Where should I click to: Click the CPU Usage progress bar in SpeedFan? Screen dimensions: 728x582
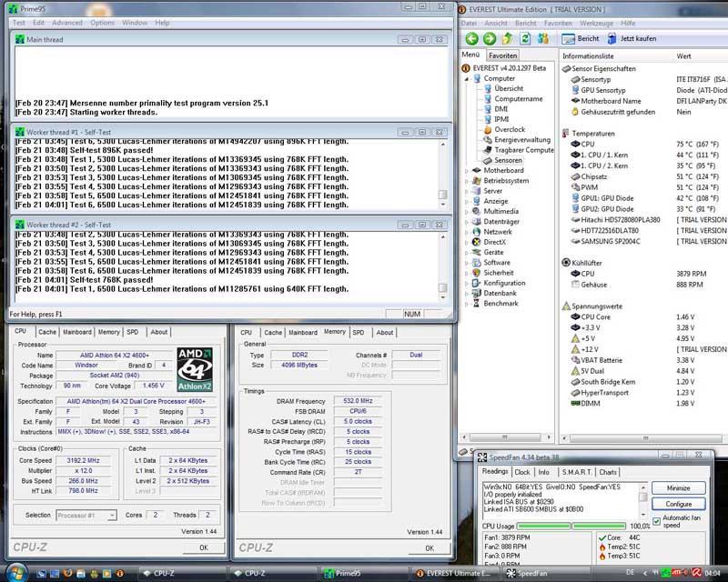click(x=572, y=526)
